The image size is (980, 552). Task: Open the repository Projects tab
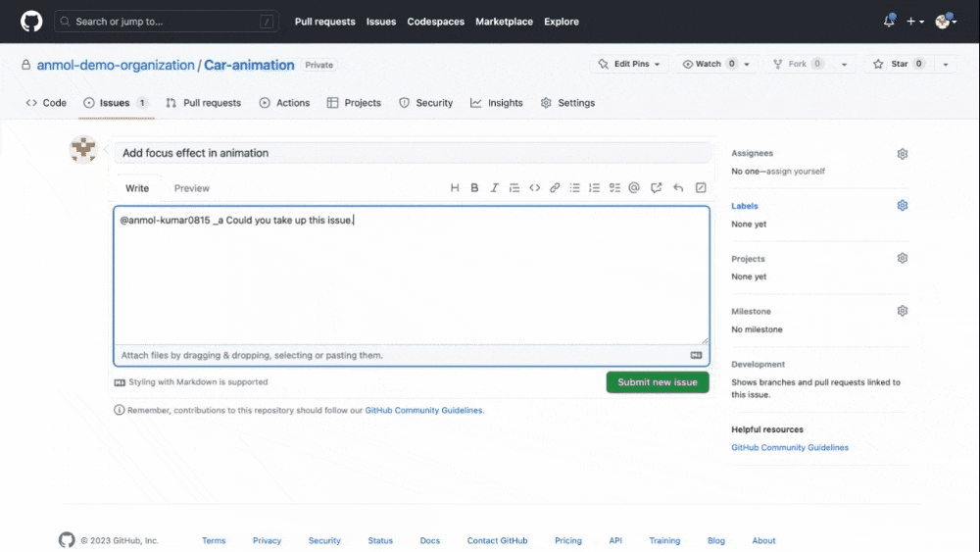354,103
